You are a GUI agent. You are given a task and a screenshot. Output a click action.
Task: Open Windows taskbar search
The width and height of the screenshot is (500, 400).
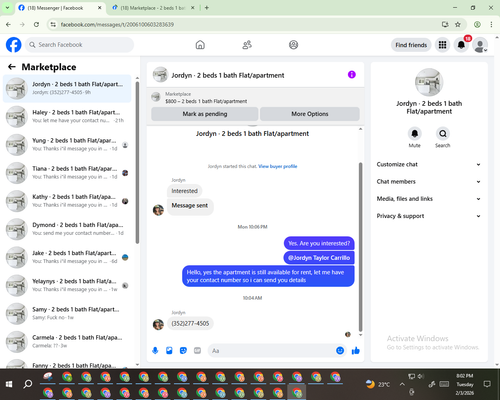tap(28, 384)
